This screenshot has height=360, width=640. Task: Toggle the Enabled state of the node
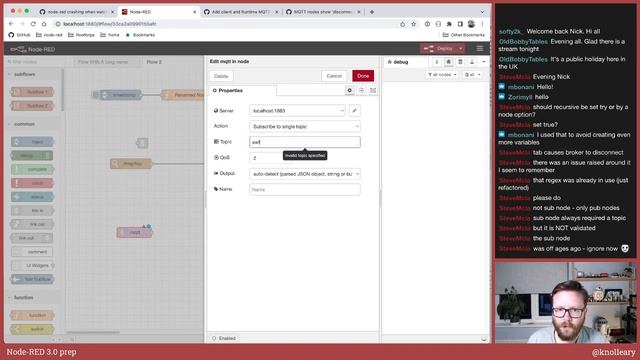coord(224,338)
